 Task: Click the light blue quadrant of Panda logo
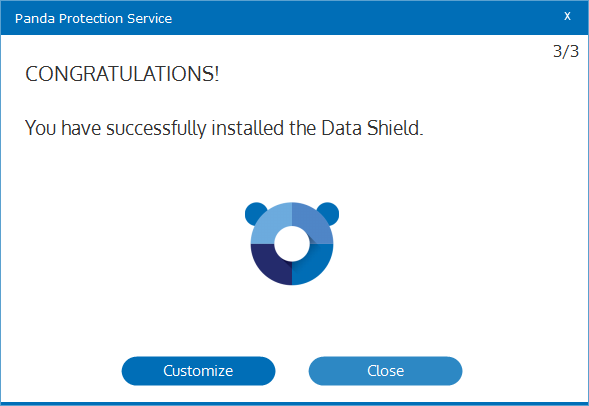pyautogui.click(x=267, y=223)
